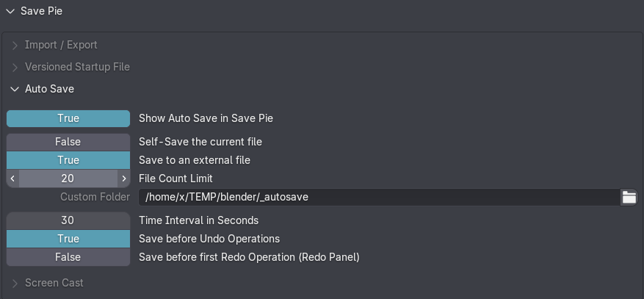Image resolution: width=644 pixels, height=299 pixels.
Task: Enable Save before first Redo Operation
Action: point(68,258)
